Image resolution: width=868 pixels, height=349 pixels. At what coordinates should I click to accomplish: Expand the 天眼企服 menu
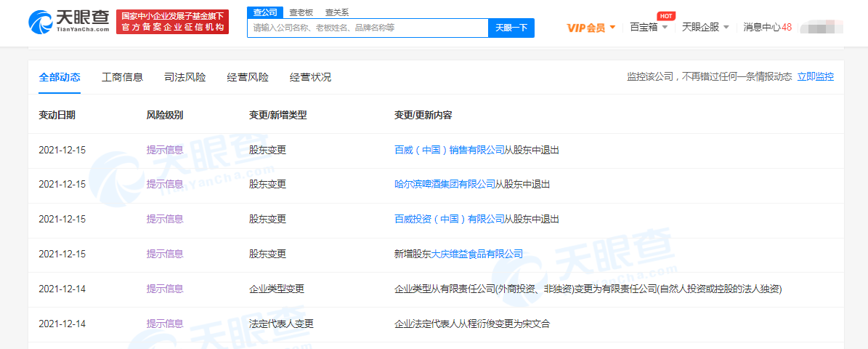[x=705, y=27]
